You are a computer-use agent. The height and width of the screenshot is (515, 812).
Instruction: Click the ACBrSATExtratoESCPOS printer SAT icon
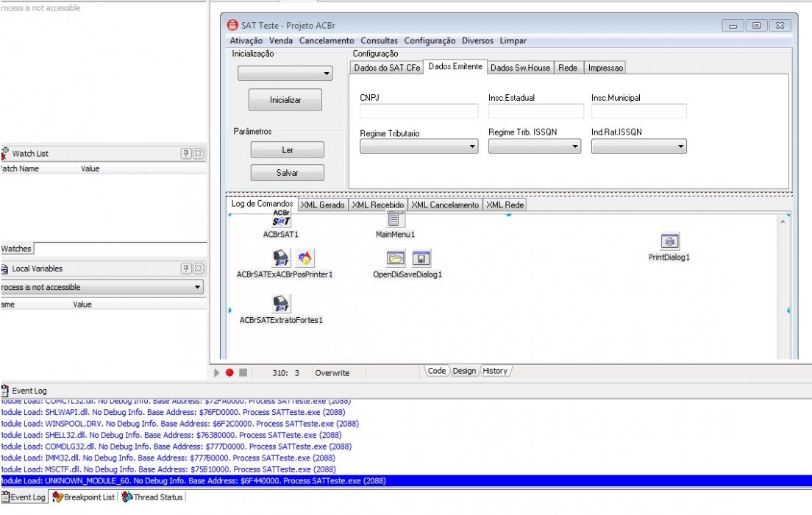(x=281, y=258)
